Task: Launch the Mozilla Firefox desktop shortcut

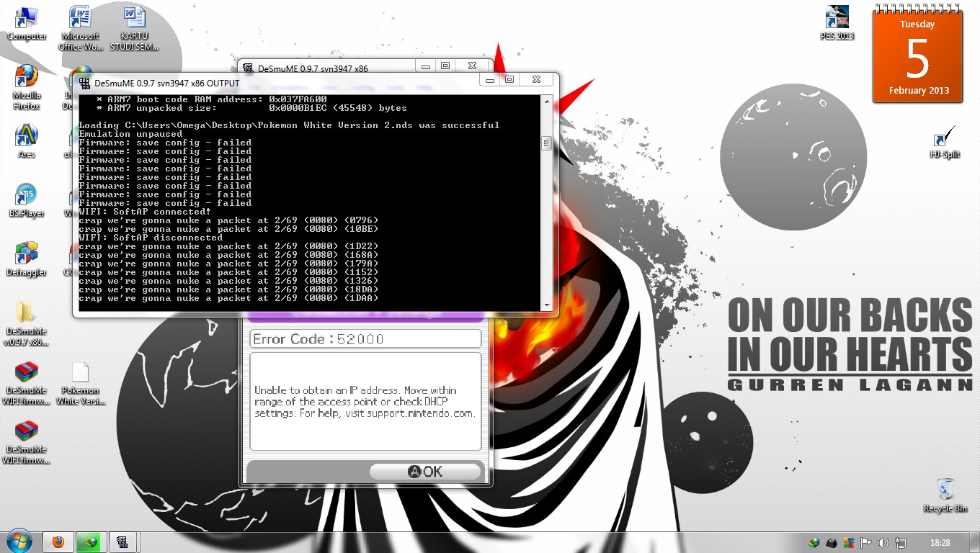Action: point(27,86)
